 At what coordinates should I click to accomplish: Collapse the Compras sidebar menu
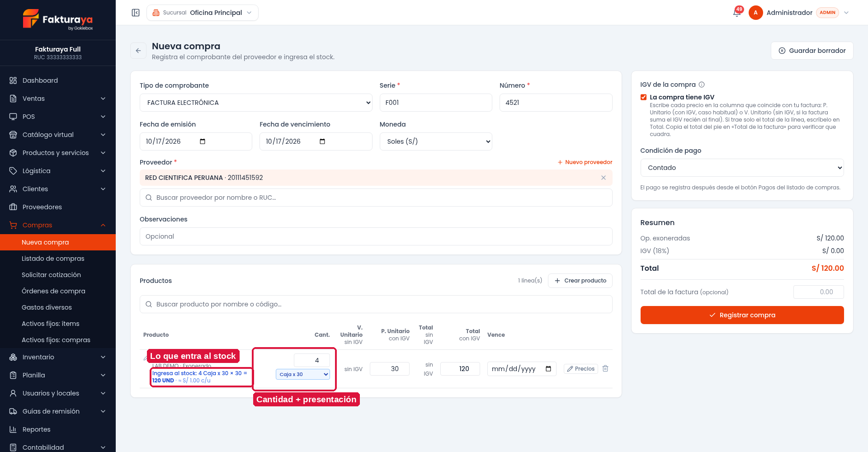click(58, 225)
